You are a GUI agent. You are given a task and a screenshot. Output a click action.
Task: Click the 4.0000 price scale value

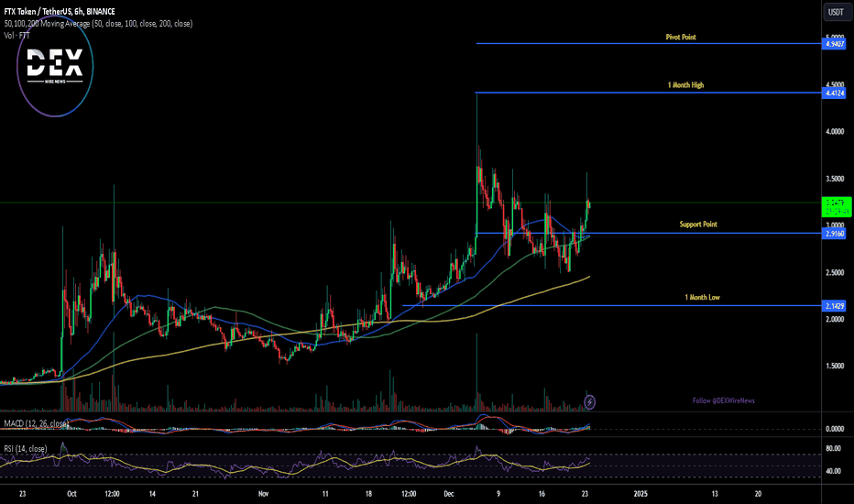[835, 131]
